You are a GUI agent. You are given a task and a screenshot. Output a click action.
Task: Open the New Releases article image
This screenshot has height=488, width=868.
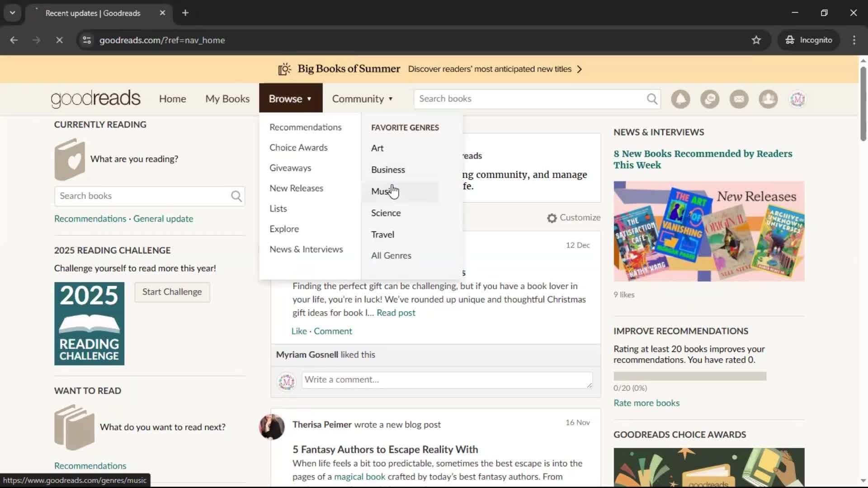tap(709, 231)
